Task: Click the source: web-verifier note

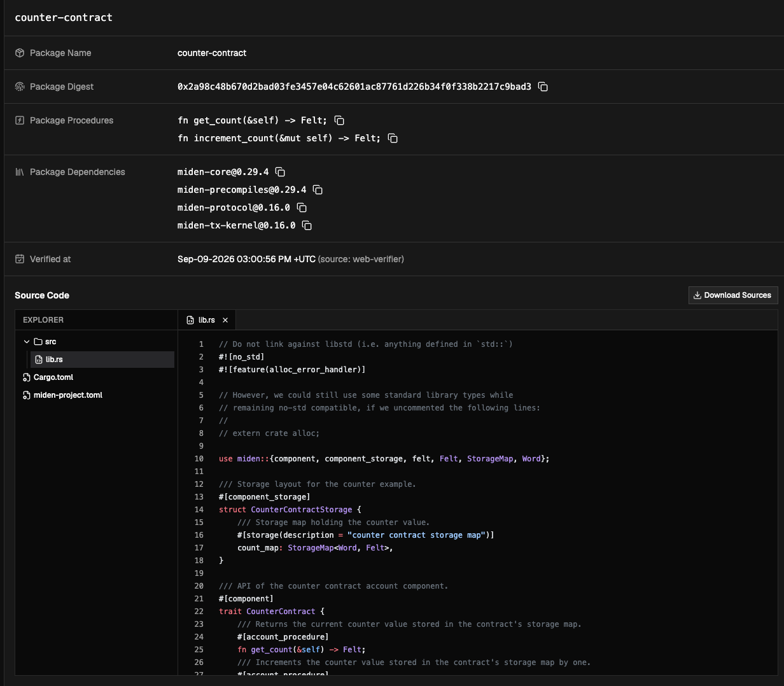Action: click(361, 259)
